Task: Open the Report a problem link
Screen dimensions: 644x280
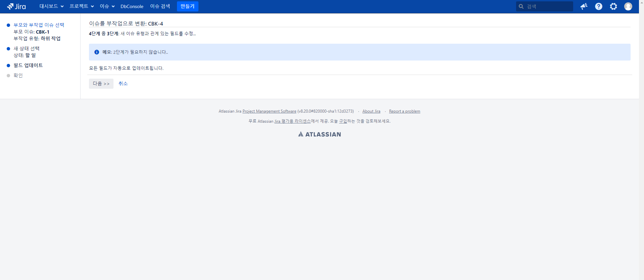Action: click(405, 111)
